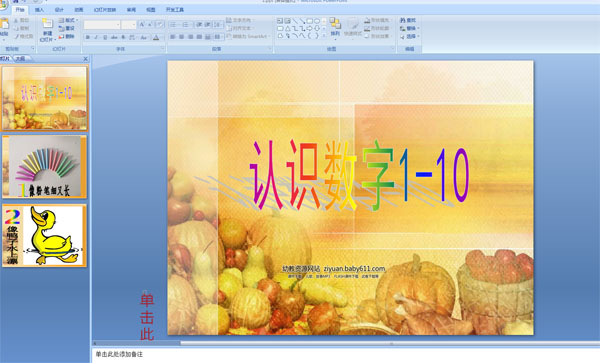Open the font name dropdown

102,25
